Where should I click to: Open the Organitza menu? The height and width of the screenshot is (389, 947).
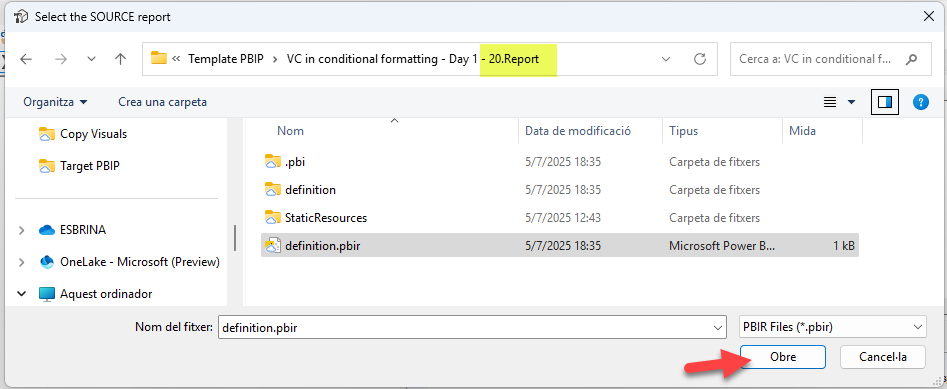[55, 102]
